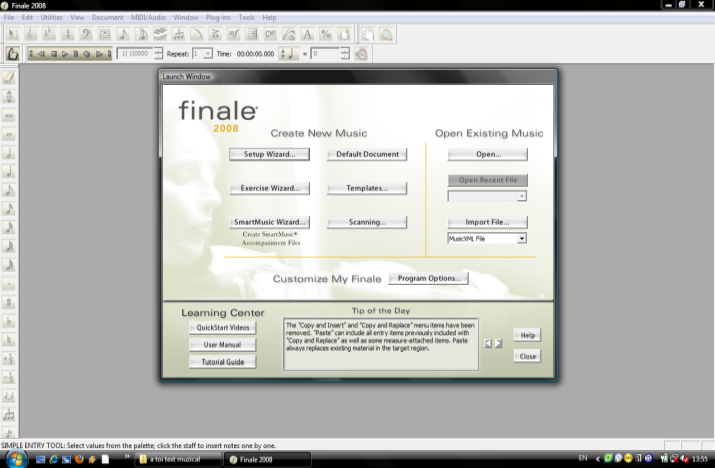
Task: Open the MIDI/Audio menu
Action: tap(149, 17)
